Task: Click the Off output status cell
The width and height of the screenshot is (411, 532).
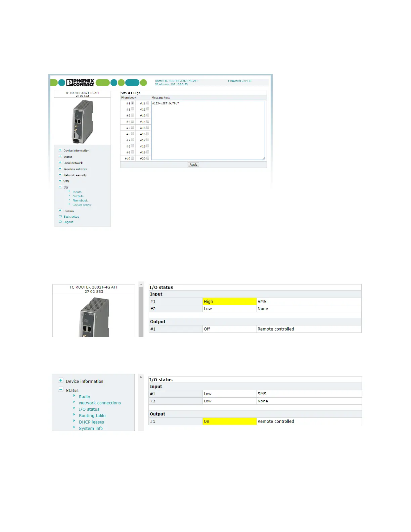Action: [x=230, y=329]
